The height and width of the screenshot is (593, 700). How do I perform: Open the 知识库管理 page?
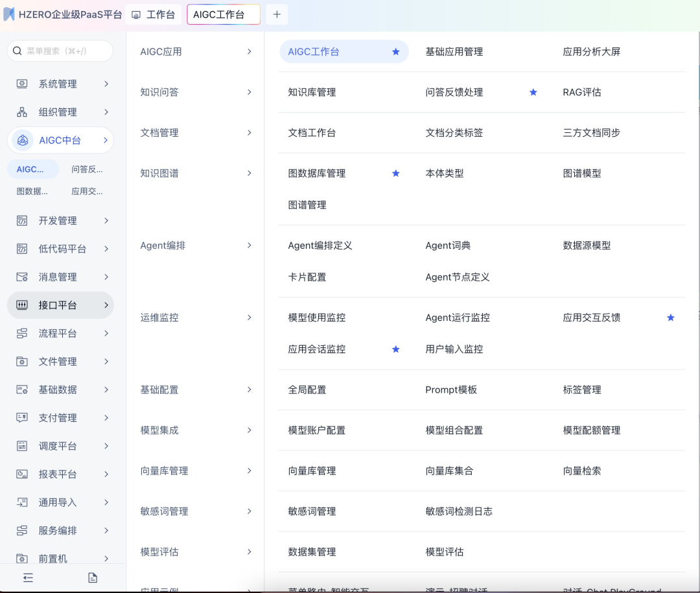click(x=312, y=93)
